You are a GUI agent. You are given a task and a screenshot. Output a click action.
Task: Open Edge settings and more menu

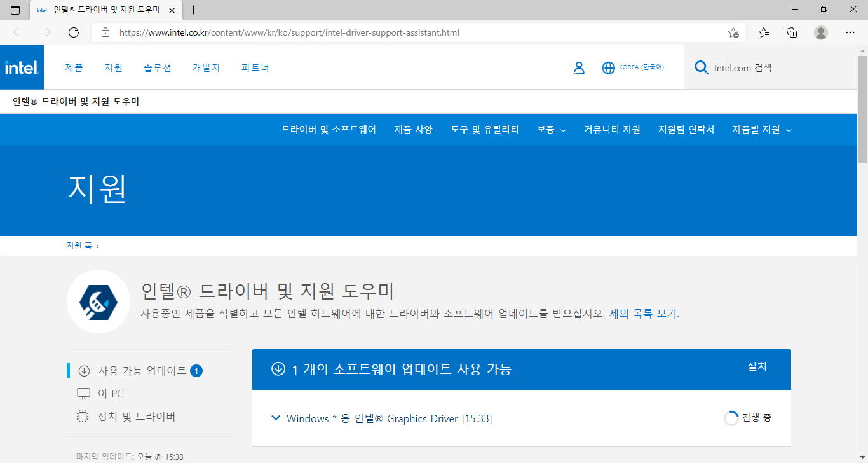tap(850, 32)
